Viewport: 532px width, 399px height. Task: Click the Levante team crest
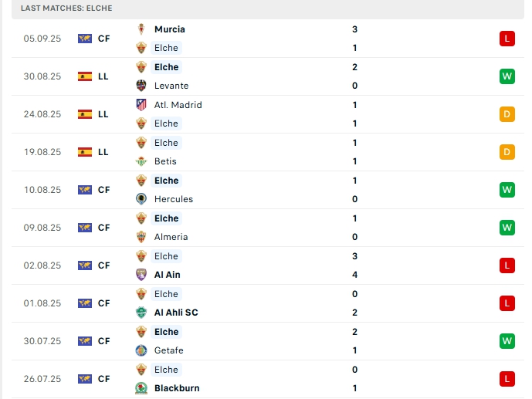(x=141, y=86)
